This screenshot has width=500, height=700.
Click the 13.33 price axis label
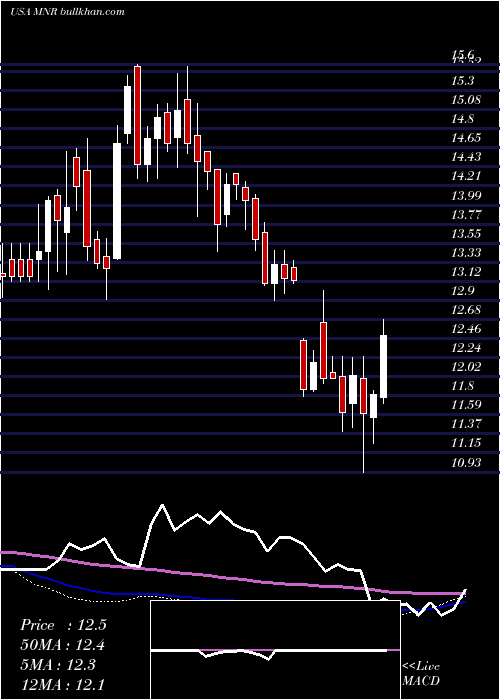(466, 253)
